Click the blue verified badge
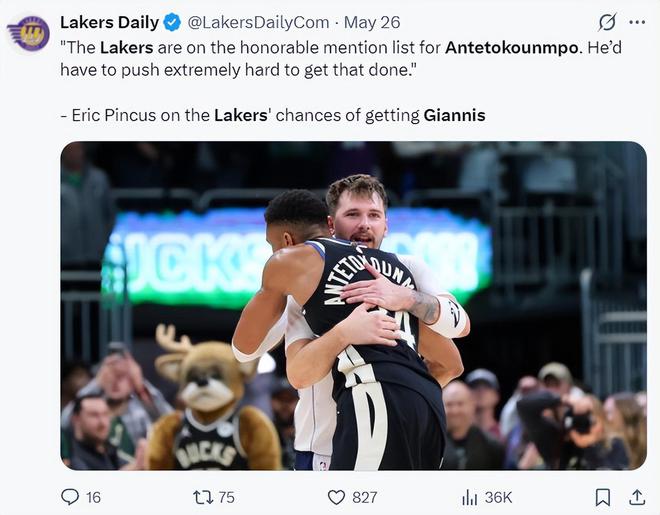 (x=171, y=22)
